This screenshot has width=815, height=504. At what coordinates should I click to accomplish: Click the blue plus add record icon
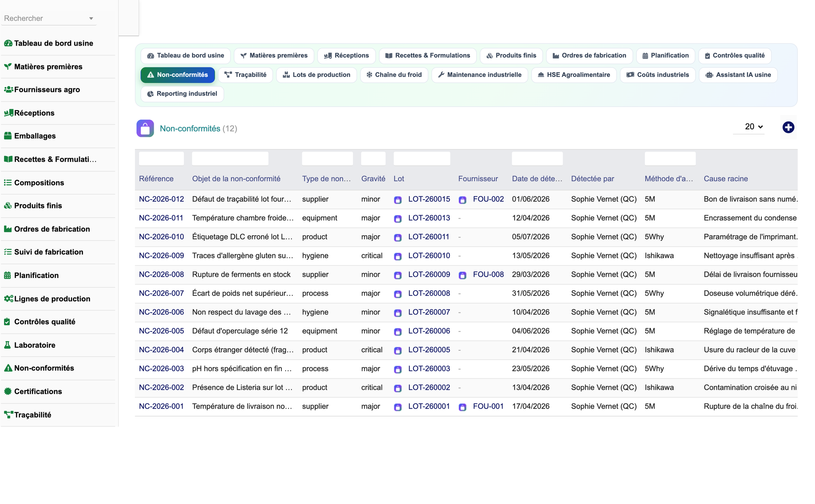click(788, 127)
